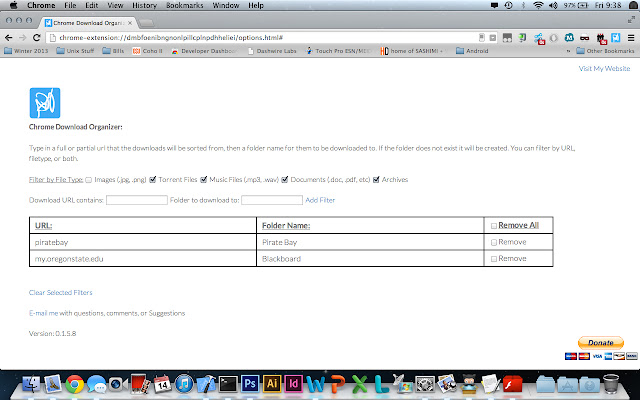Image resolution: width=640 pixels, height=400 pixels.
Task: Open Flash Player icon in the dock
Action: [513, 384]
